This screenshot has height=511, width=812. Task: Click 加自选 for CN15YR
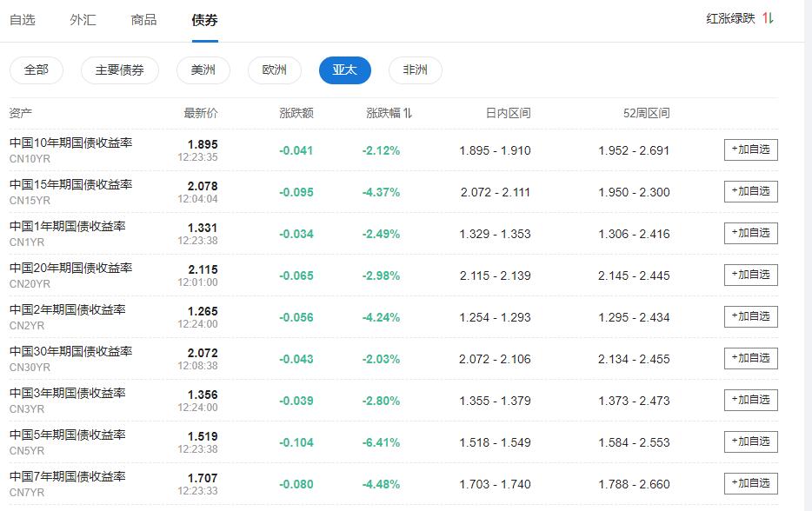point(750,191)
